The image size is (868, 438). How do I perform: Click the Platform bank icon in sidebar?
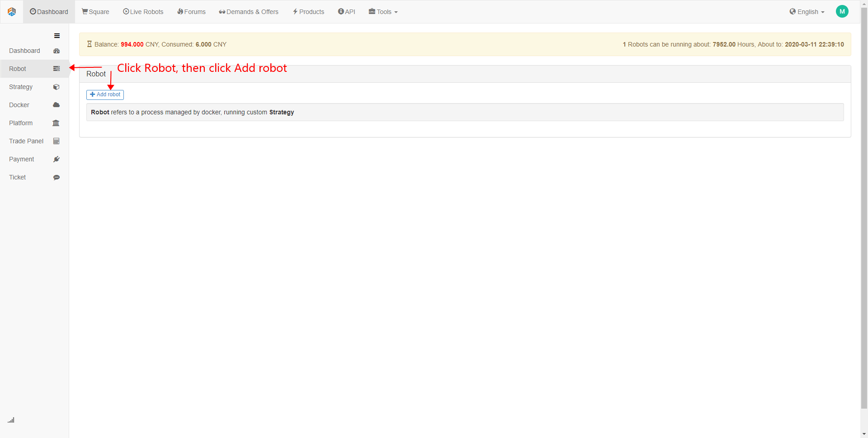56,123
